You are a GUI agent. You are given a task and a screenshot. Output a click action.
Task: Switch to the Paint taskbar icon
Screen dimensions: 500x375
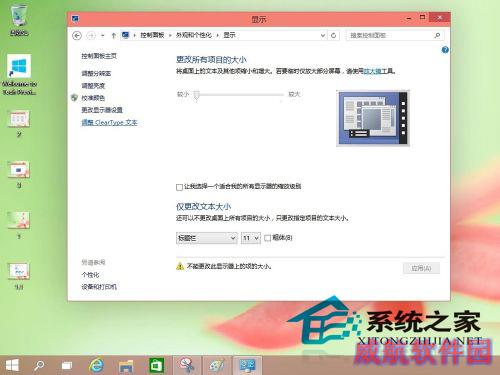point(217,365)
